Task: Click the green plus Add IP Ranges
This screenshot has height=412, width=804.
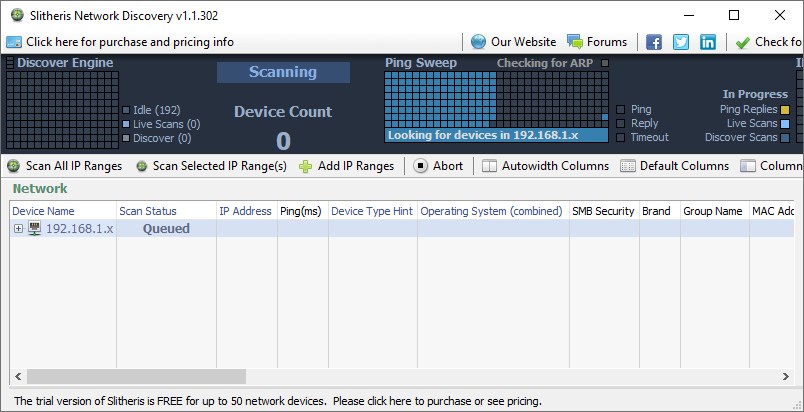Action: pos(346,166)
